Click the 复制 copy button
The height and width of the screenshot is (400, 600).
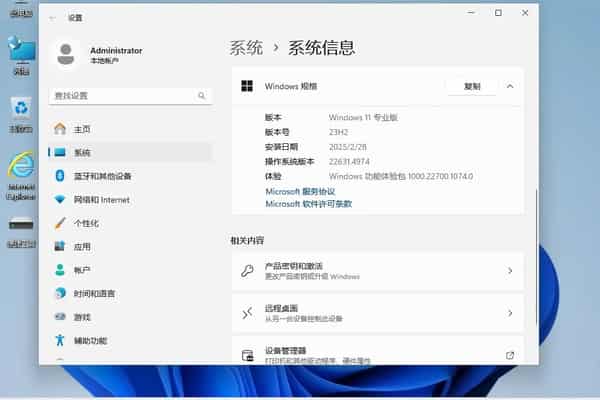(472, 87)
